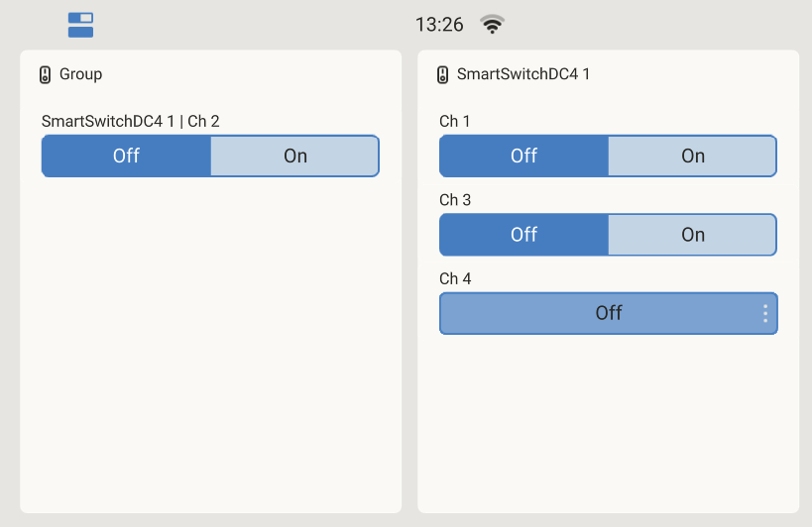Click the switch icon beside Group title
812x527 pixels.
point(45,74)
